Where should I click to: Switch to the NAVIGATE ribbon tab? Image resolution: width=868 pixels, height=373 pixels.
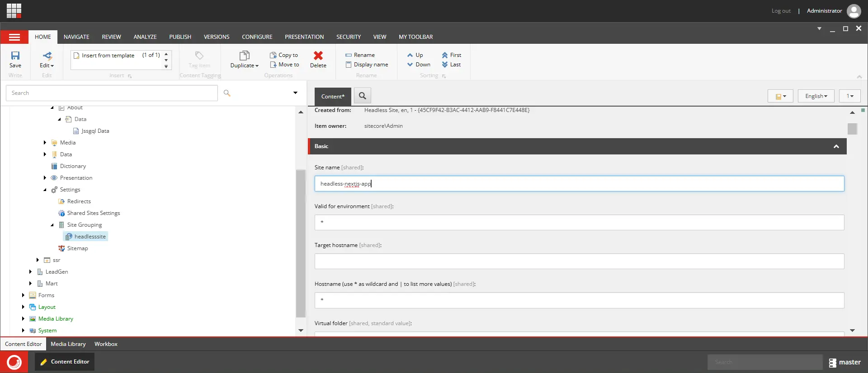pos(76,37)
